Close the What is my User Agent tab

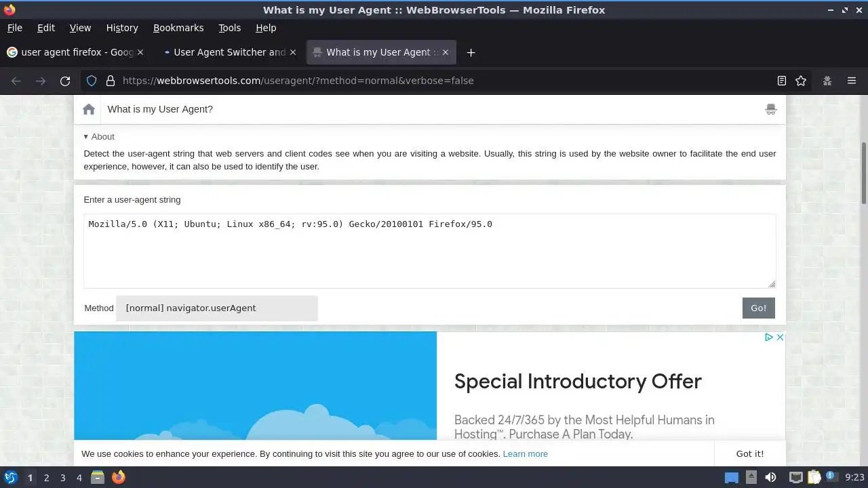[446, 52]
